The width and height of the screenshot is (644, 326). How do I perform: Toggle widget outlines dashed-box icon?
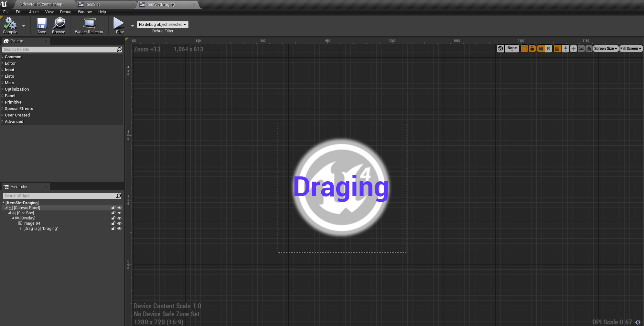tap(524, 49)
